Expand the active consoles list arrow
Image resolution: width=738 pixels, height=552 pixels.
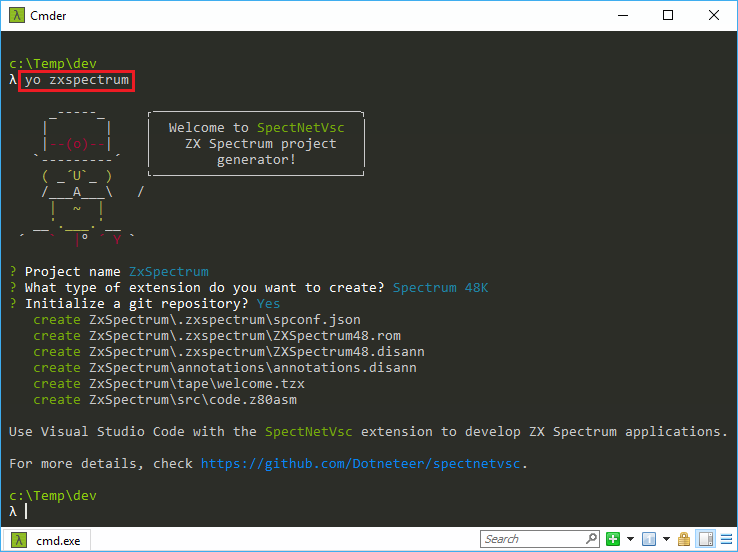666,539
